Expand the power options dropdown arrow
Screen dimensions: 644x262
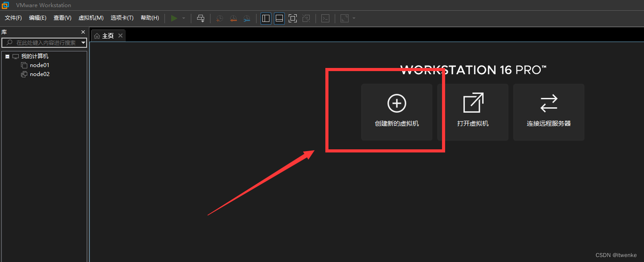pos(184,18)
